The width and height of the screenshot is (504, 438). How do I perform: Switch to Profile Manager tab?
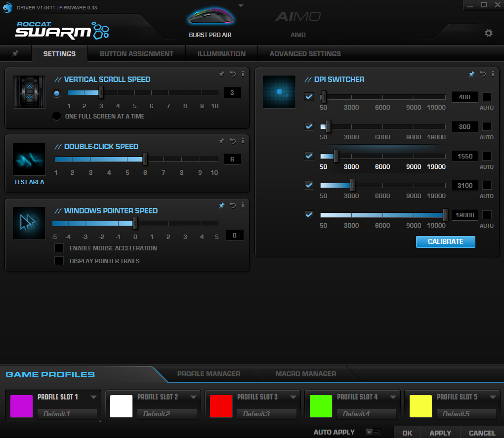click(x=209, y=374)
